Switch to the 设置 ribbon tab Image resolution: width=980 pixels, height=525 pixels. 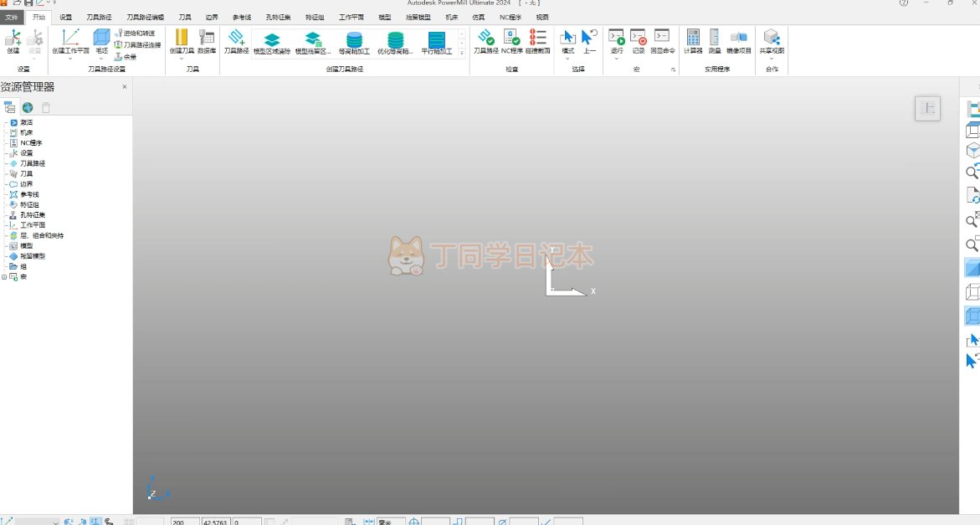(x=65, y=18)
